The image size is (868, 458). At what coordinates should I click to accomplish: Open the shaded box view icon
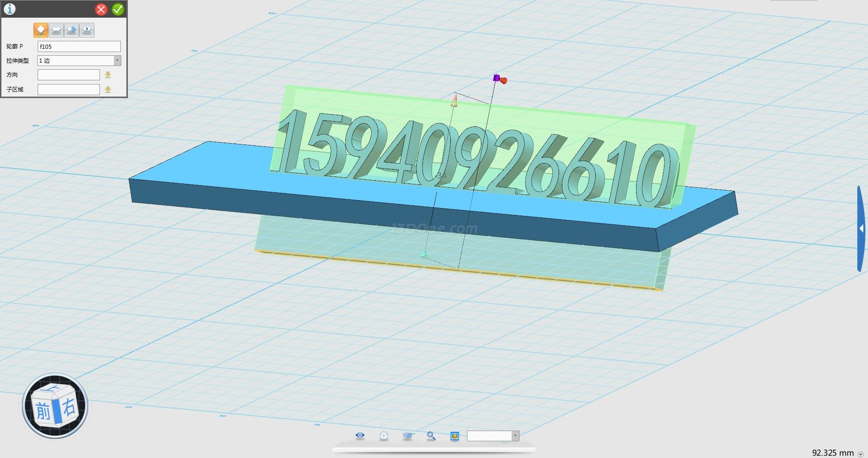[408, 436]
